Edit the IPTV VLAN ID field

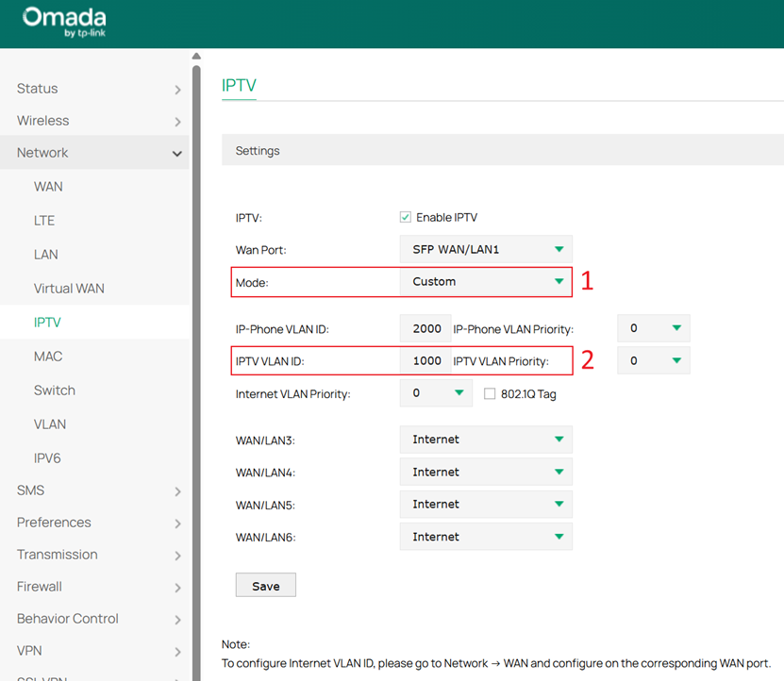[425, 359]
